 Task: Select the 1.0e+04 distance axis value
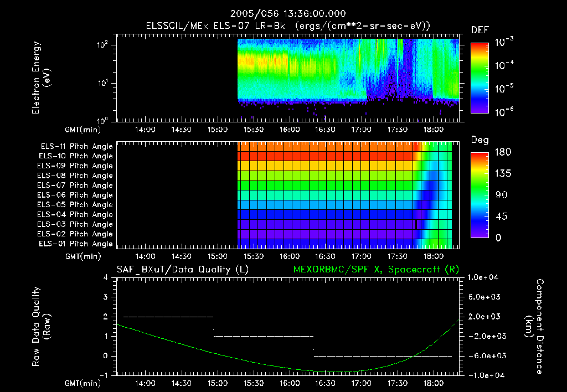(x=483, y=278)
